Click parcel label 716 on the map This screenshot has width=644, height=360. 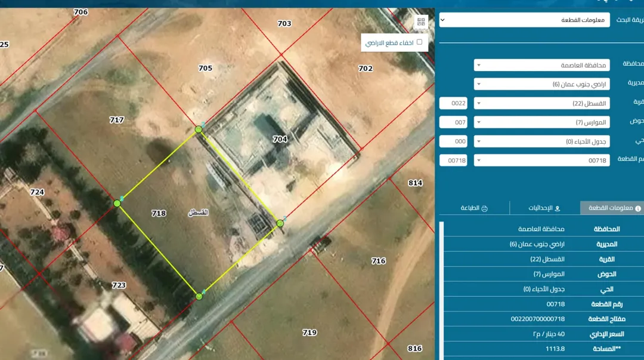[378, 261]
